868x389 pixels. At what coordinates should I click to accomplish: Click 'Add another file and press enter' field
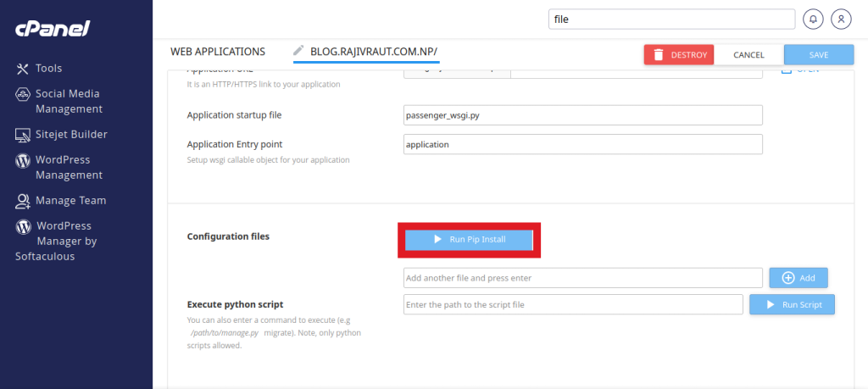[583, 278]
